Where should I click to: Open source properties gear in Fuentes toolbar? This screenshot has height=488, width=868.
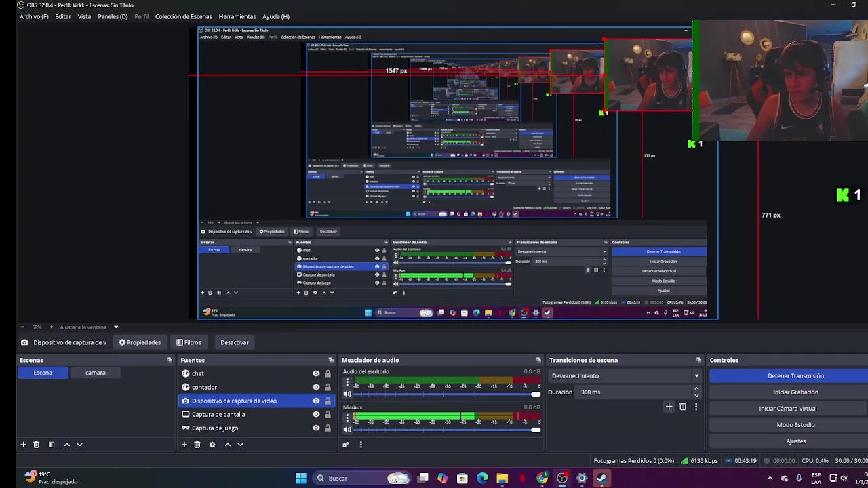coord(212,445)
